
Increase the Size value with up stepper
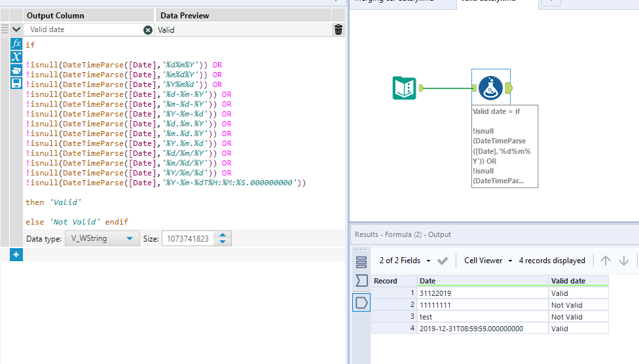tap(223, 236)
